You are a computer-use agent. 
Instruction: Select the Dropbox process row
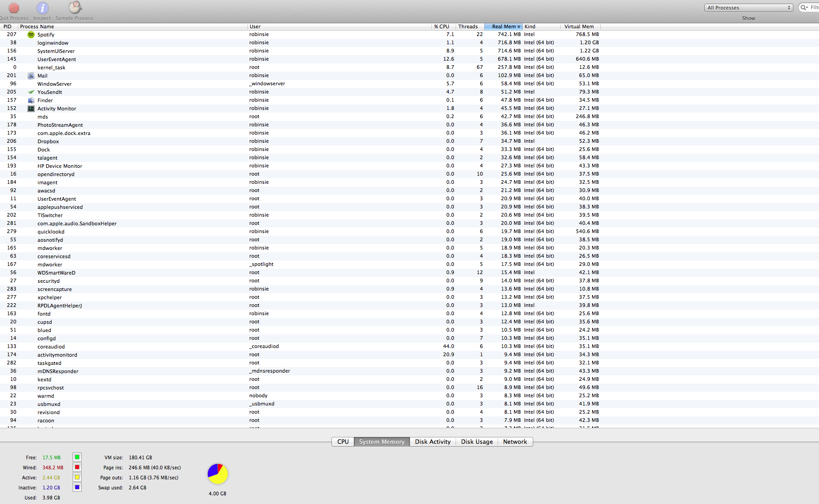[409, 141]
